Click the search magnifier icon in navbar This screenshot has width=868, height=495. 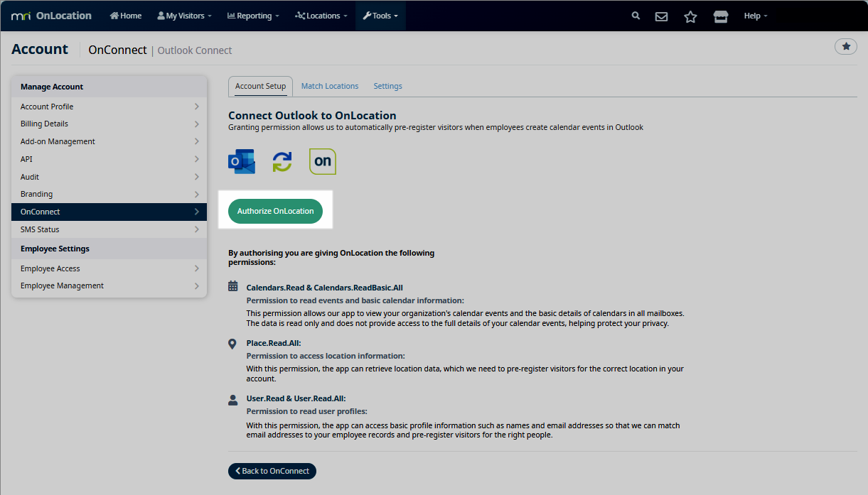636,16
